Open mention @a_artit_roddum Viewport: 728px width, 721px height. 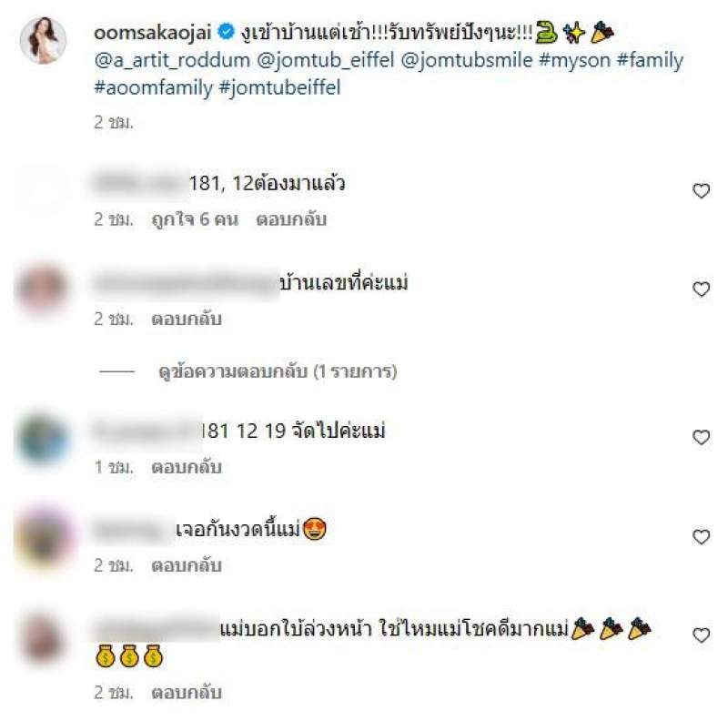pyautogui.click(x=172, y=60)
